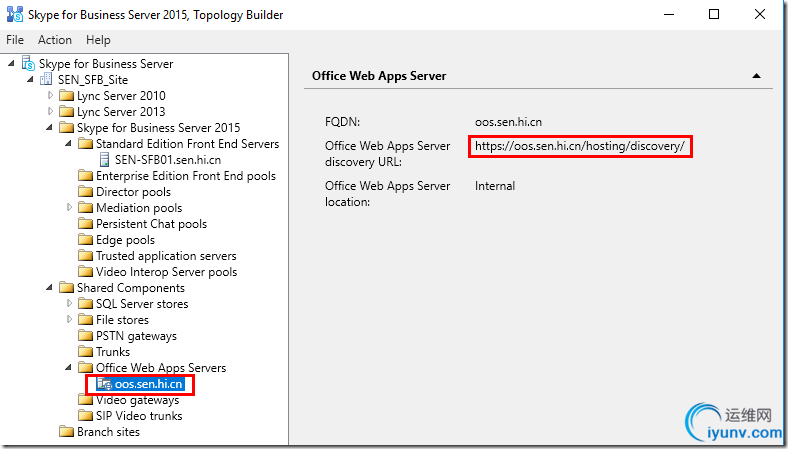This screenshot has height=449, width=788.
Task: Click the Trunks folder icon
Action: (85, 351)
